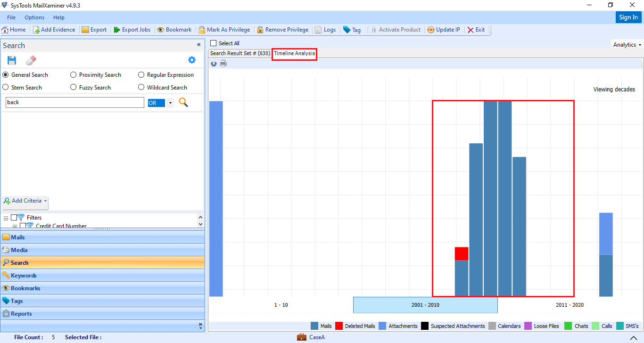Click the Activate Product icon
Screen dimensions: 644x343
point(374,30)
